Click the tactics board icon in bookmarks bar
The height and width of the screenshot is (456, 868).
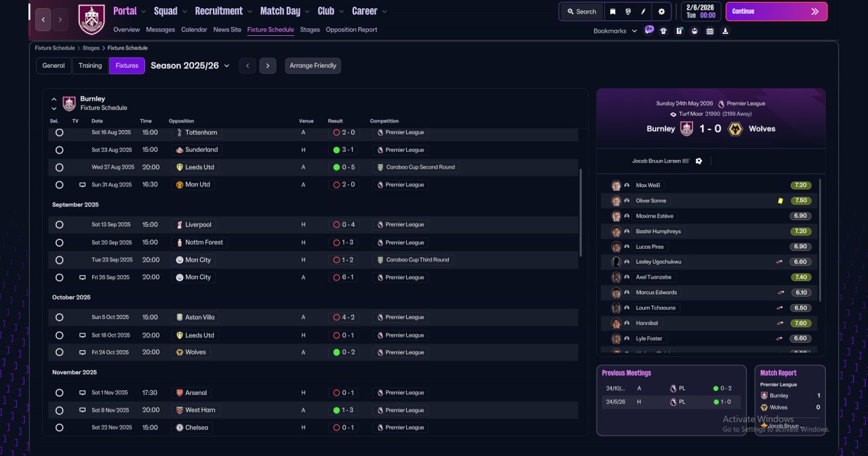click(679, 30)
